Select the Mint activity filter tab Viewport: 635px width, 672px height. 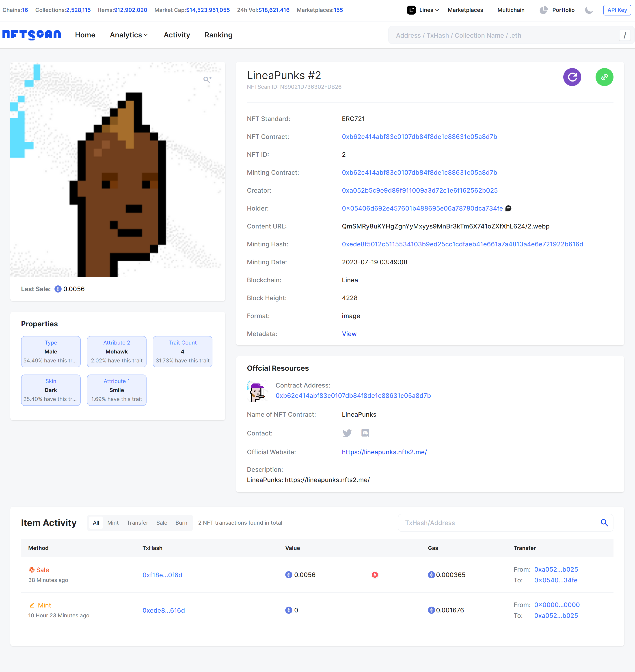click(113, 523)
